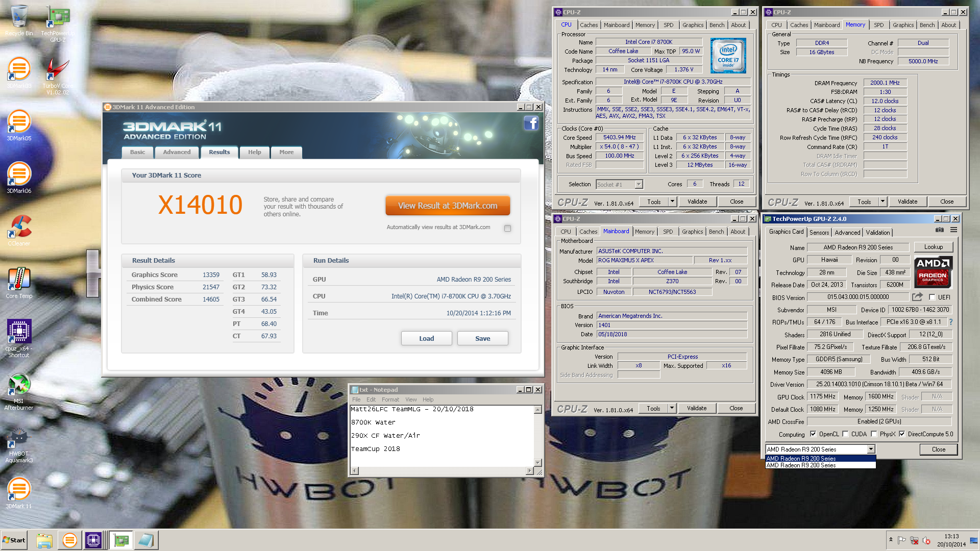Open the Sensors tab in GPU-Z
The height and width of the screenshot is (551, 980).
[x=819, y=232]
